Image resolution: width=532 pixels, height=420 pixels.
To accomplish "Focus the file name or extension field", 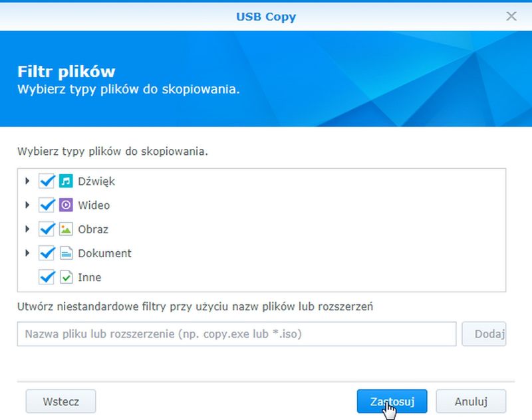I will tap(237, 334).
